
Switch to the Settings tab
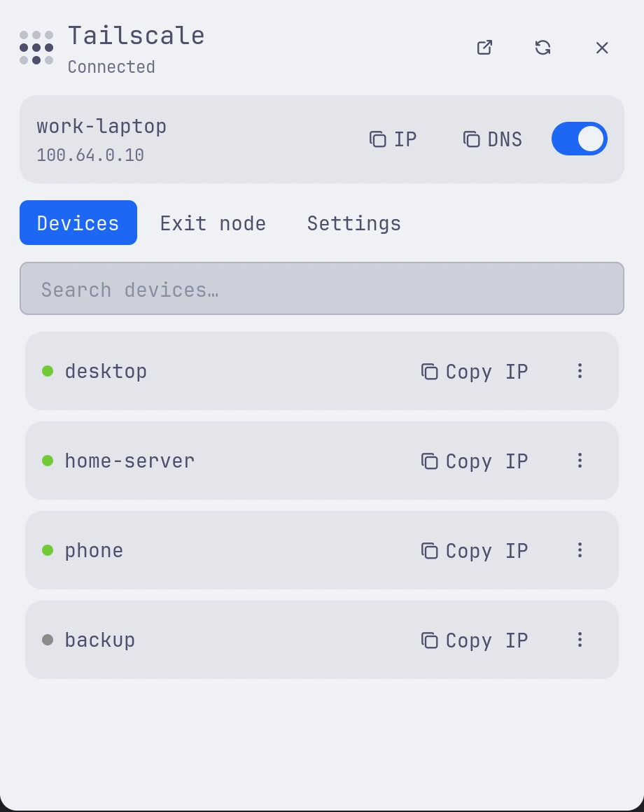click(354, 223)
